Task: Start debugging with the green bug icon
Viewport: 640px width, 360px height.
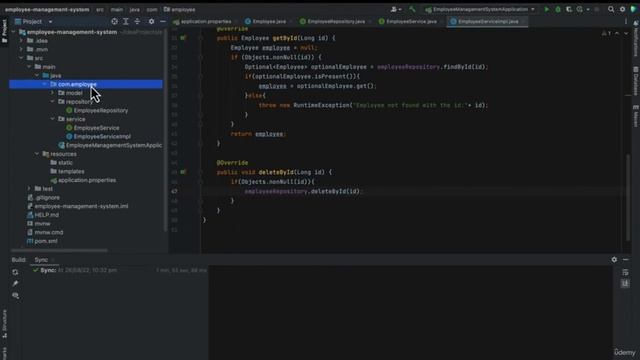Action: point(558,9)
